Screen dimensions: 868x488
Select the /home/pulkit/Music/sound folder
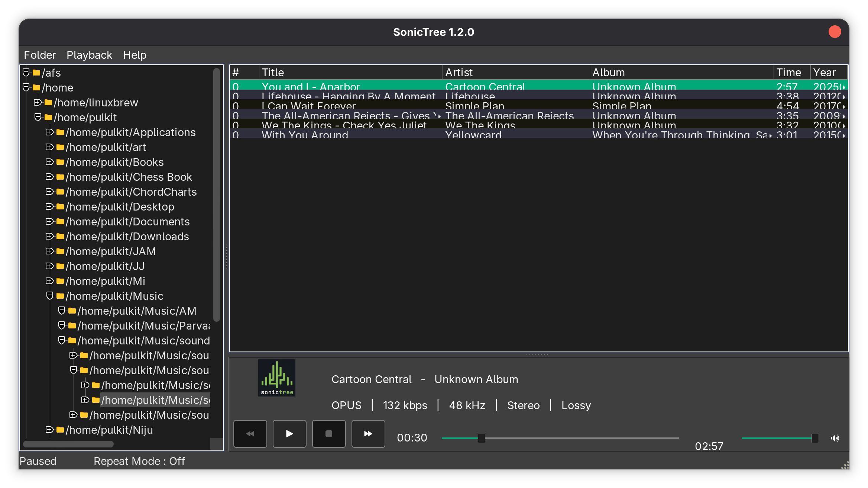(x=144, y=340)
